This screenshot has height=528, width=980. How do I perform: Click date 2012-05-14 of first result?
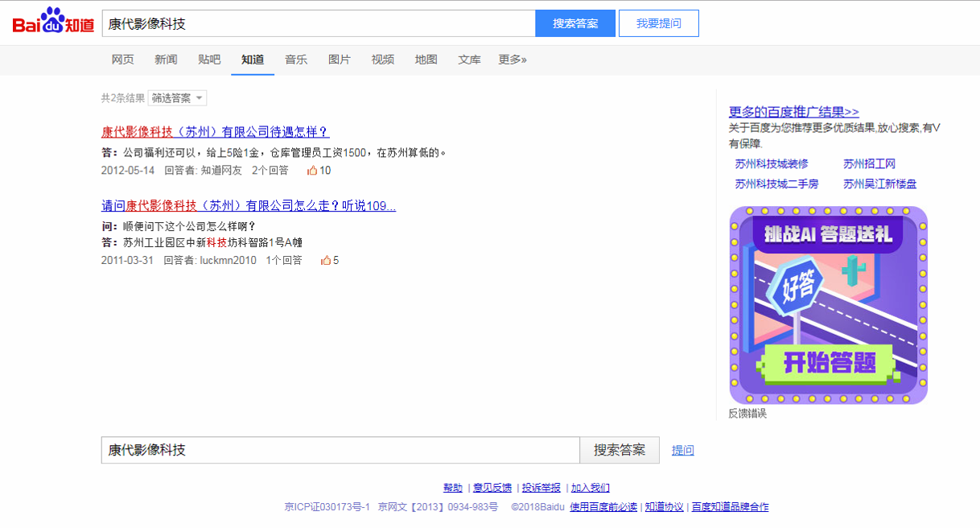(128, 171)
